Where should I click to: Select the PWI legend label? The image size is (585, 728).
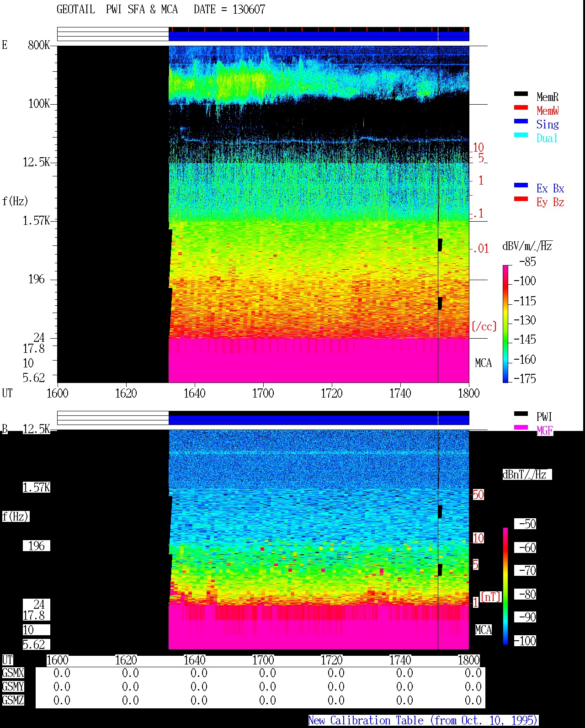coord(544,417)
